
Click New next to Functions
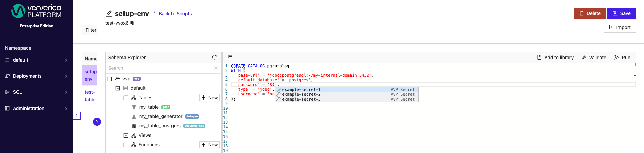[x=209, y=145]
